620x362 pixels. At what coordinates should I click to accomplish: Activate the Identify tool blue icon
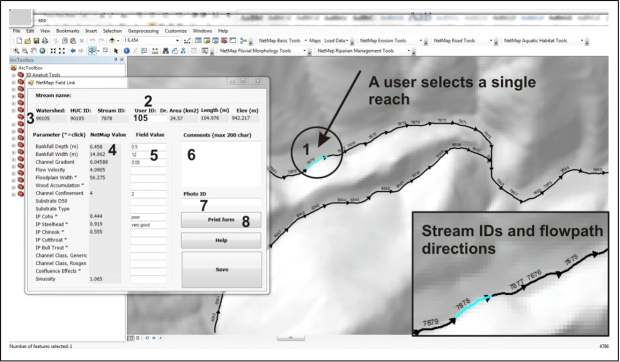tap(127, 51)
